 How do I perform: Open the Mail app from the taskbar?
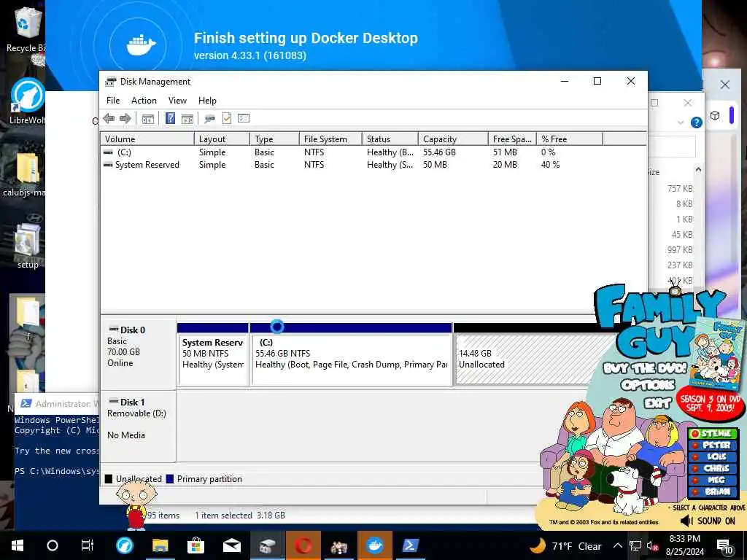pos(232,545)
